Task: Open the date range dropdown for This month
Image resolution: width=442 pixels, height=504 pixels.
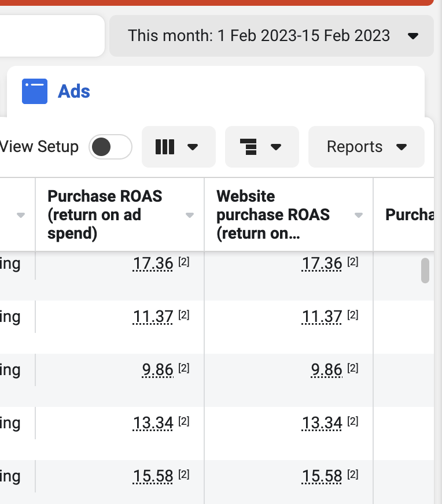Action: coord(271,36)
